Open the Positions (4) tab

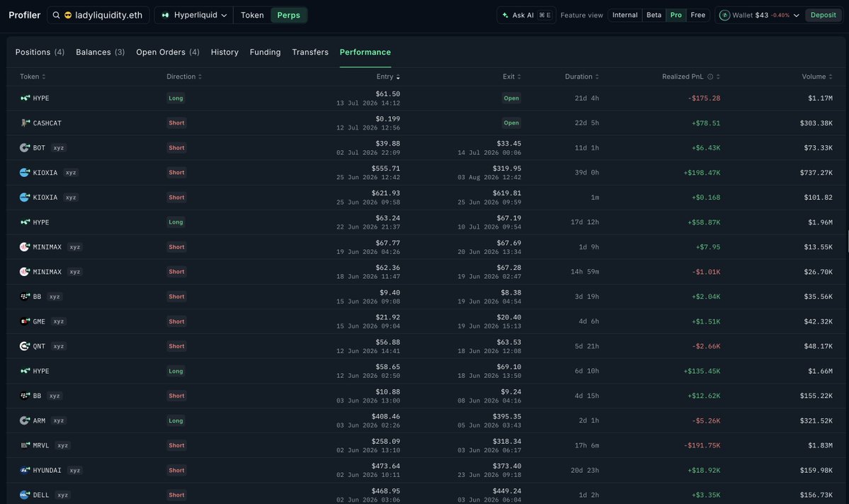pyautogui.click(x=40, y=52)
